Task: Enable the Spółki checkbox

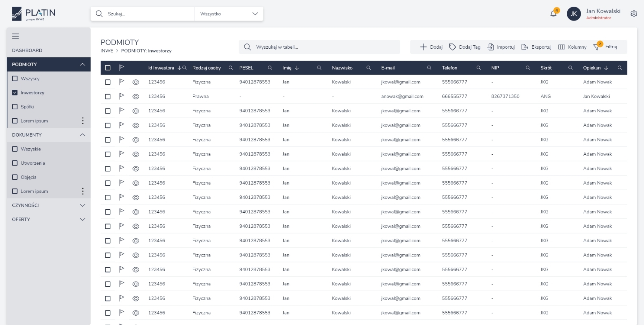Action: [15, 107]
